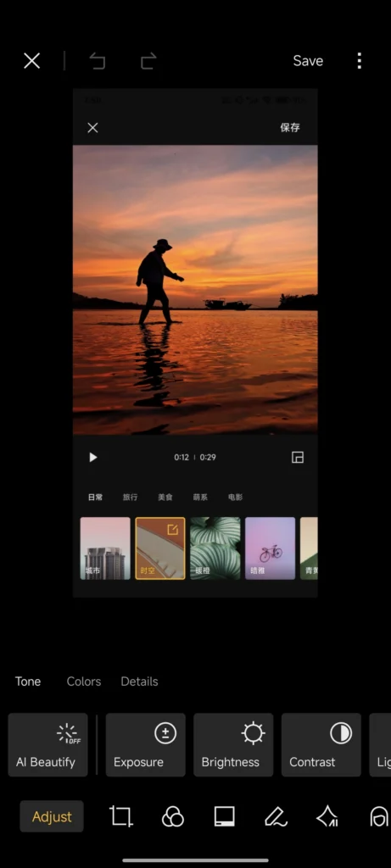Open the Filters overlapping circles icon
Screen dimensions: 391x868
tap(173, 816)
